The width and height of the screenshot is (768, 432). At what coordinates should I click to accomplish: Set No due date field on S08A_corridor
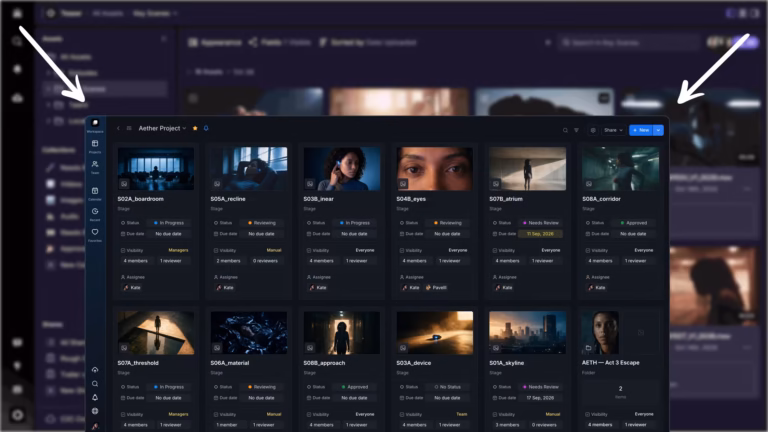coord(633,234)
